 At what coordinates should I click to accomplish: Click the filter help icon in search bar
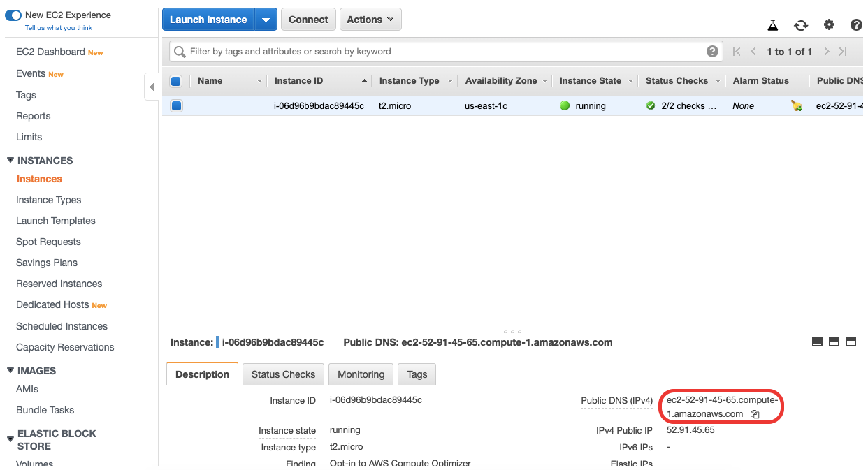(x=712, y=51)
